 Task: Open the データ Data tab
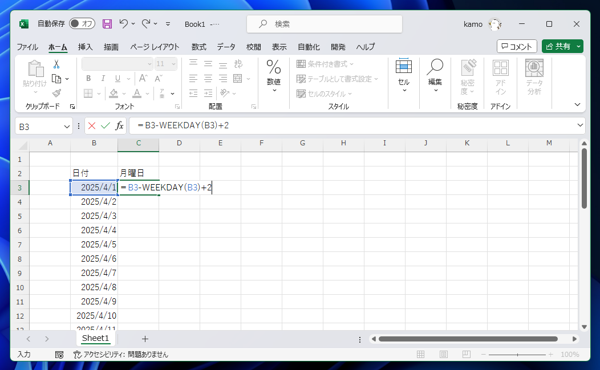(226, 47)
